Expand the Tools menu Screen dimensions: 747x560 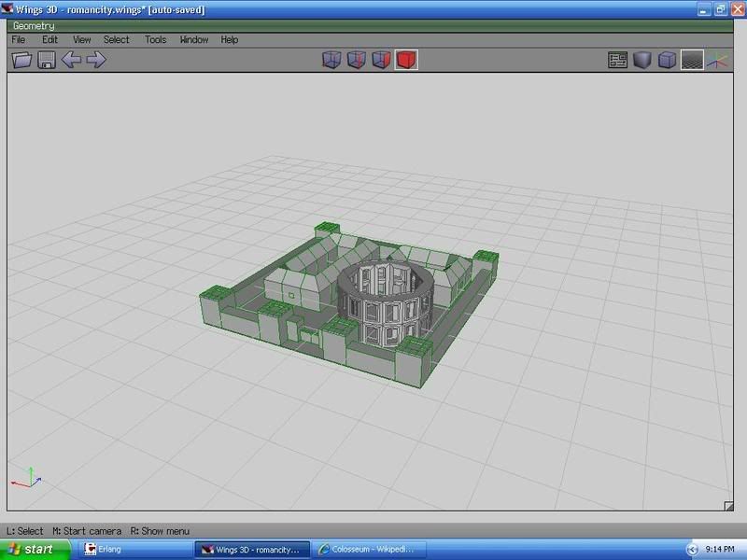click(x=155, y=40)
